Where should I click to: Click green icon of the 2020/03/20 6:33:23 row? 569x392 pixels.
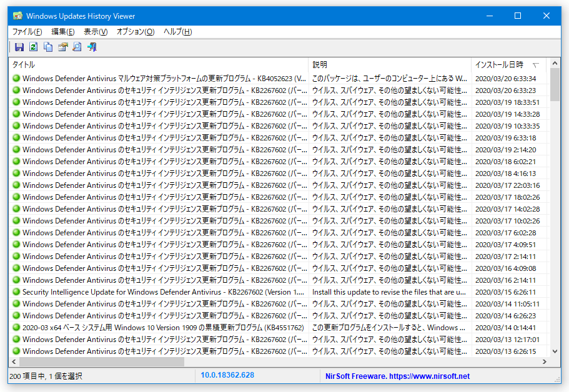[16, 91]
